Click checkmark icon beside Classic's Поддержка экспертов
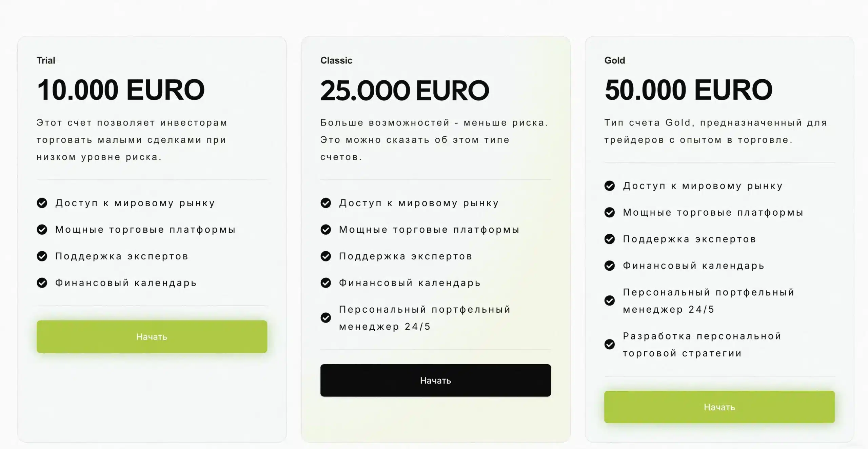Screen dimensions: 868x449 tap(326, 256)
